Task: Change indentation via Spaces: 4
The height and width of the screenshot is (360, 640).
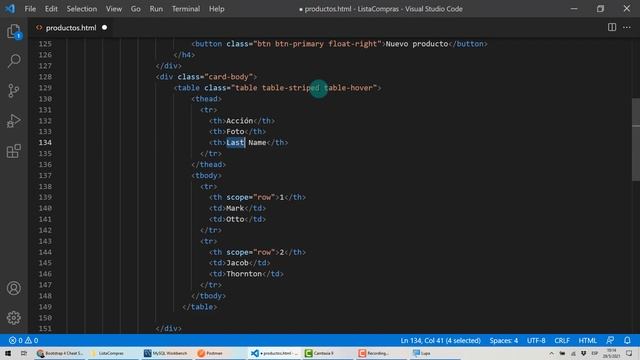Action: click(504, 340)
